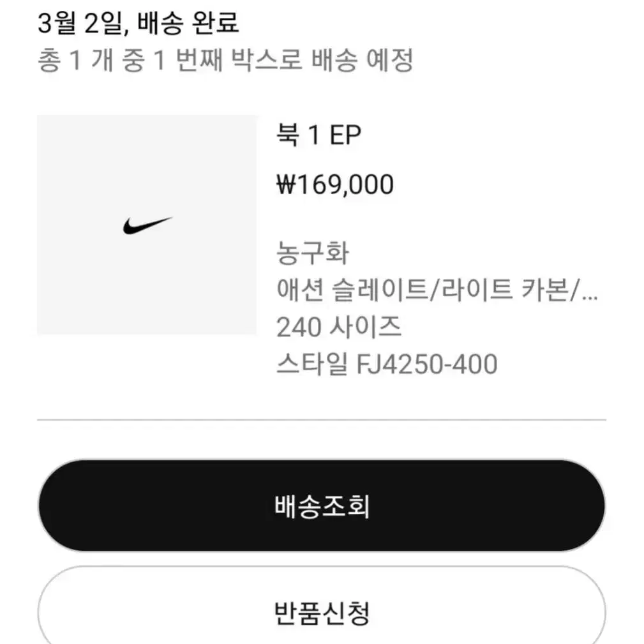Click the divider line below product details
Screen dimensions: 644x644
point(322,420)
